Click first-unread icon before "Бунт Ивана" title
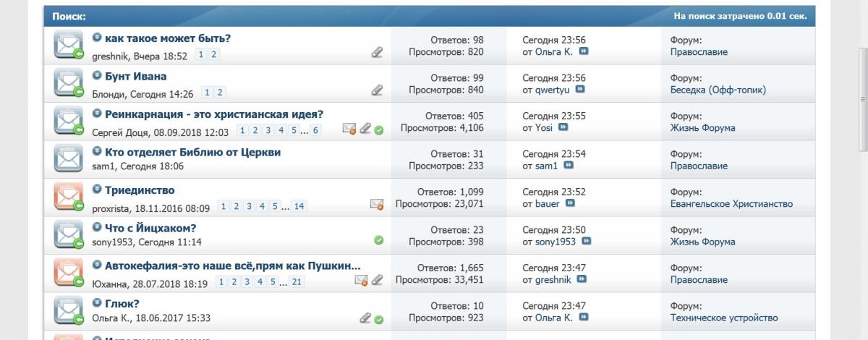 [97, 76]
